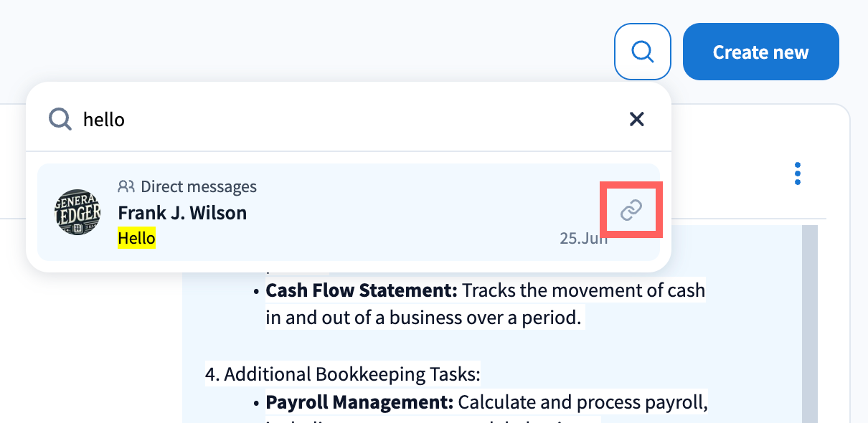The image size is (868, 423).
Task: Click the "Cash Flow Statement:" bold text
Action: pyautogui.click(x=361, y=290)
